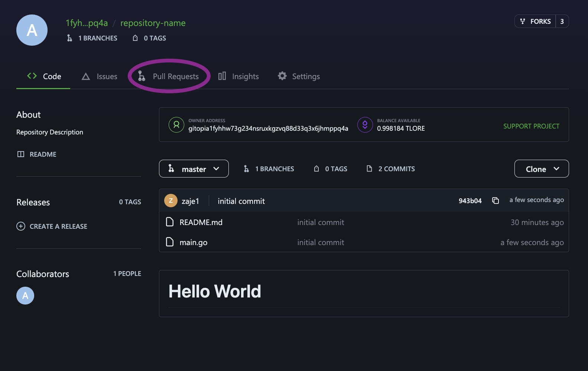Open the Insights tab
588x371 pixels.
coord(238,76)
